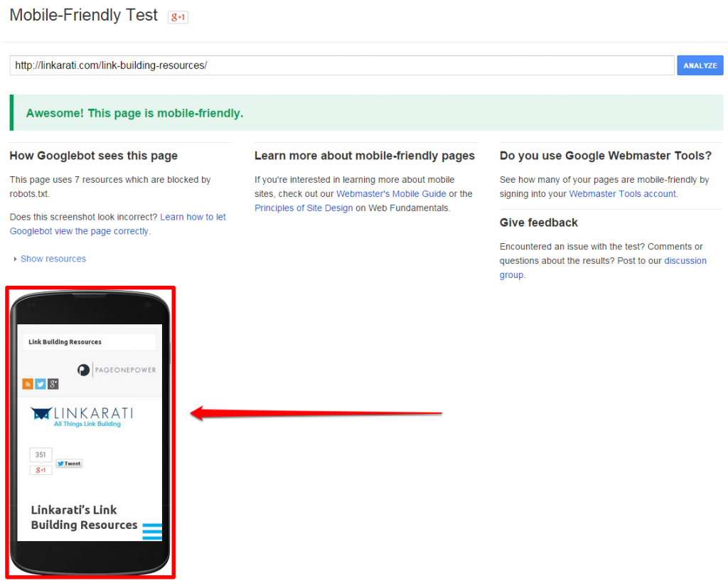Click the orange RSS feed icon

point(28,384)
